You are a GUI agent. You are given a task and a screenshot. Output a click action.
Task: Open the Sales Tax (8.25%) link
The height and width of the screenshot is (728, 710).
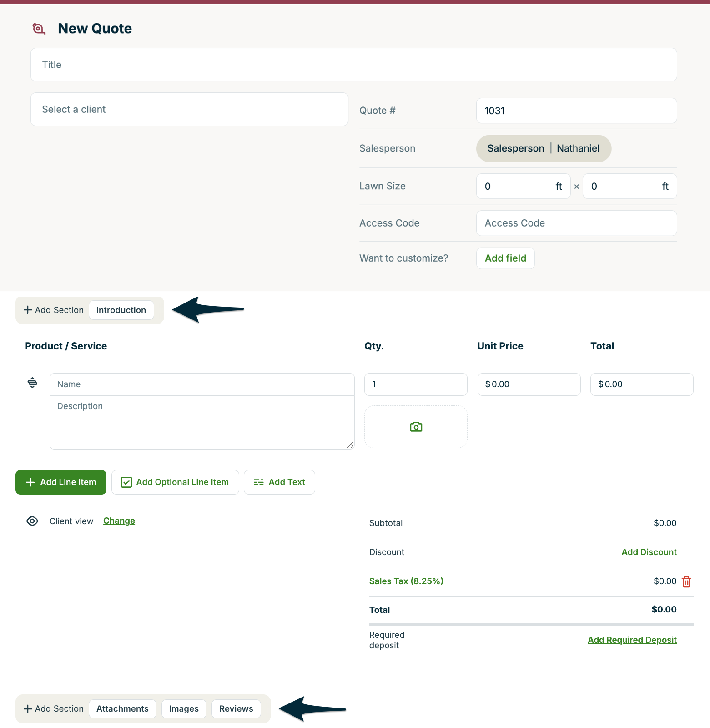tap(406, 581)
